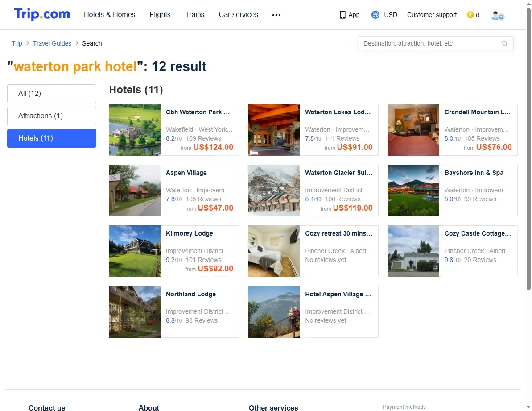The image size is (532, 411).
Task: Open Waterton Lakes Lodge photo
Action: pos(274,130)
